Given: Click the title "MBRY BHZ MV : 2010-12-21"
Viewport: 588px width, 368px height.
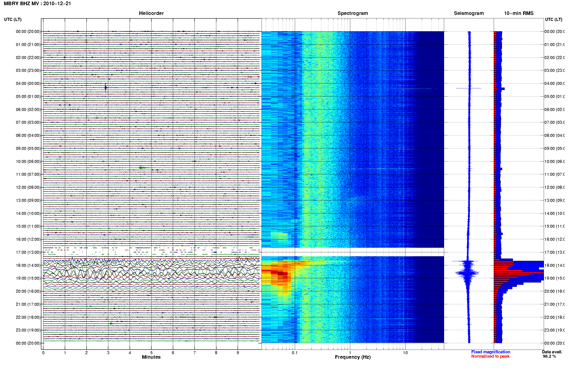Looking at the screenshot, I should click(x=37, y=3).
